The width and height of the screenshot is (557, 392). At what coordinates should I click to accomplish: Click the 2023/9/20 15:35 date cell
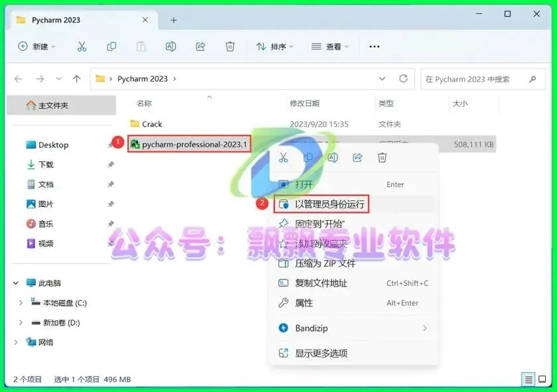pyautogui.click(x=319, y=124)
